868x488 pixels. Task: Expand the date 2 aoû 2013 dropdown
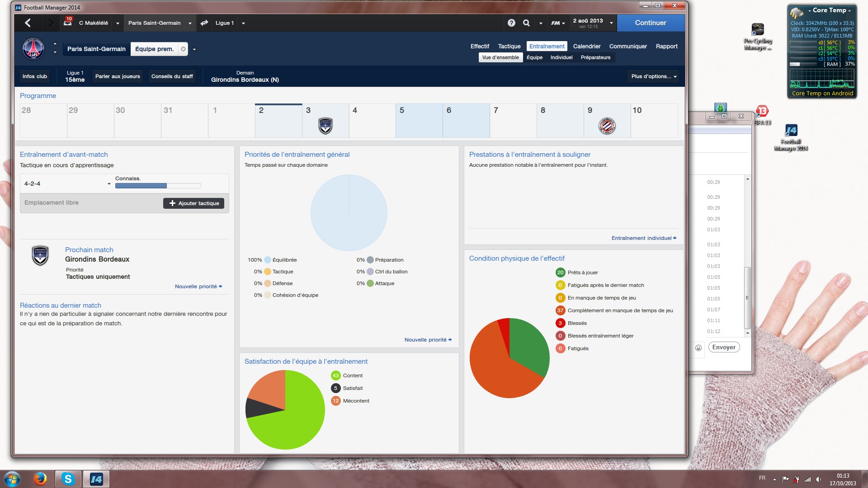coord(611,23)
